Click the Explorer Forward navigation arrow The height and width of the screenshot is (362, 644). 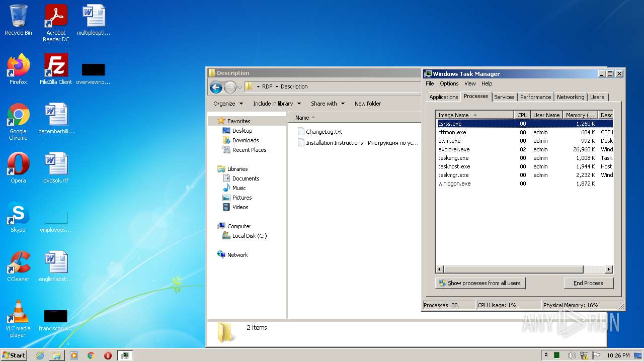click(230, 87)
